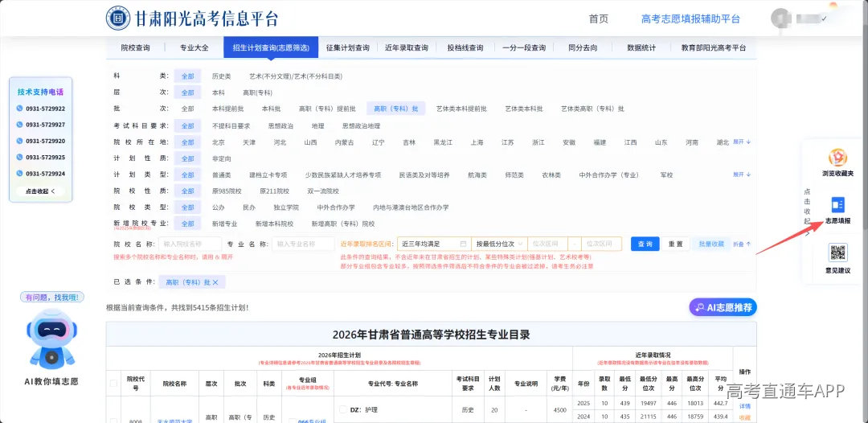Open the 天水师范大学 school link
This screenshot has height=423, width=868.
tap(174, 421)
